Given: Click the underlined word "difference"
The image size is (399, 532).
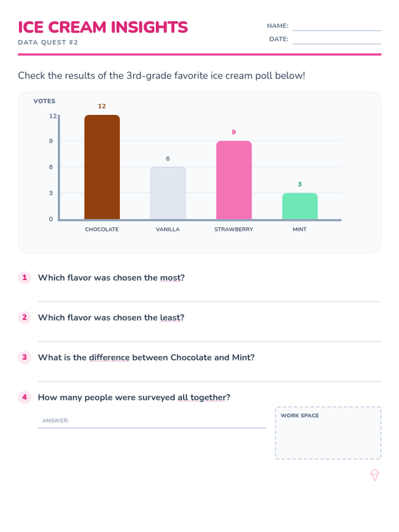Looking at the screenshot, I should point(109,357).
